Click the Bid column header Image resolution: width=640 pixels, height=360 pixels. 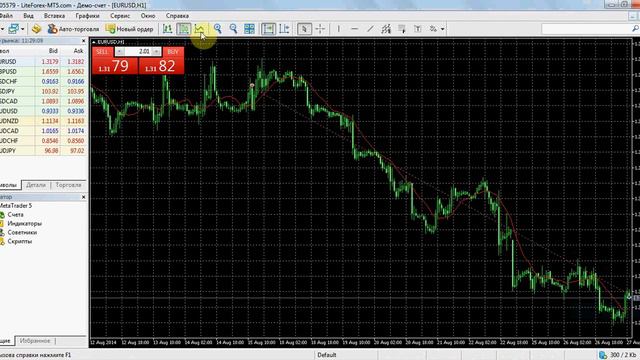pyautogui.click(x=53, y=51)
